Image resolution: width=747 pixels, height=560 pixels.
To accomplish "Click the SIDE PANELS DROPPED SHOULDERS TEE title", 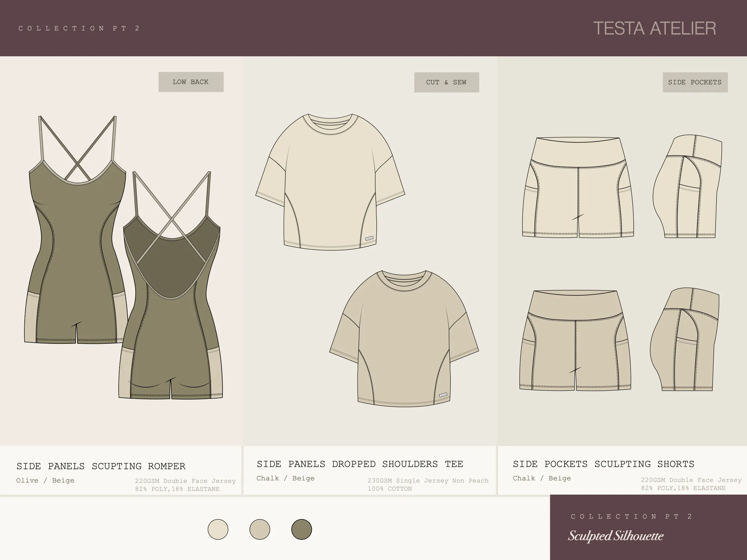I will coord(360,464).
